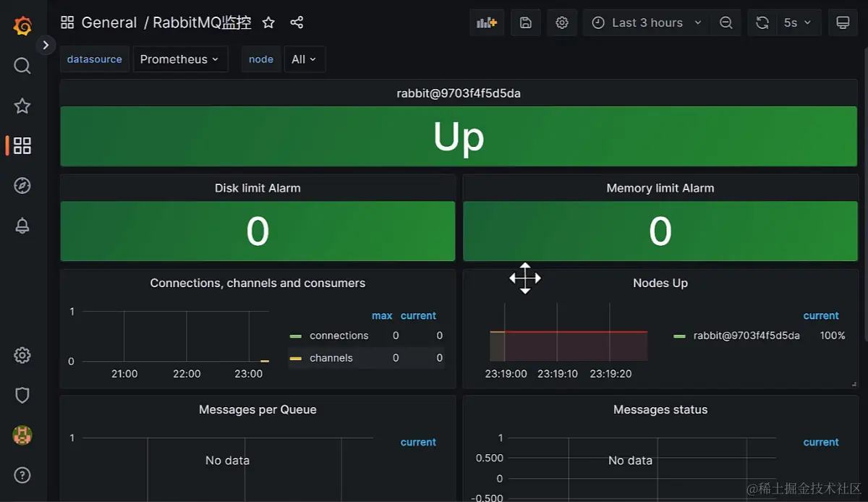Open the General folder breadcrumb

pyautogui.click(x=109, y=22)
